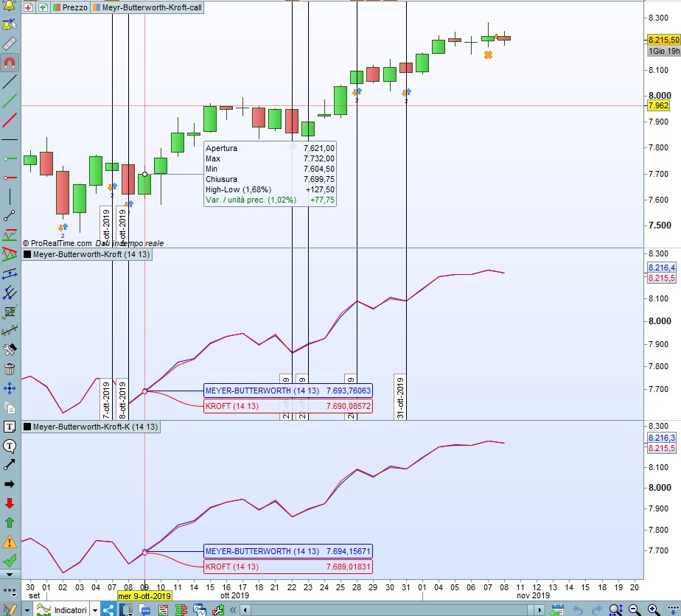Click the scrollbar left arrow
Viewport: 681px width, 616px height.
[x=245, y=610]
